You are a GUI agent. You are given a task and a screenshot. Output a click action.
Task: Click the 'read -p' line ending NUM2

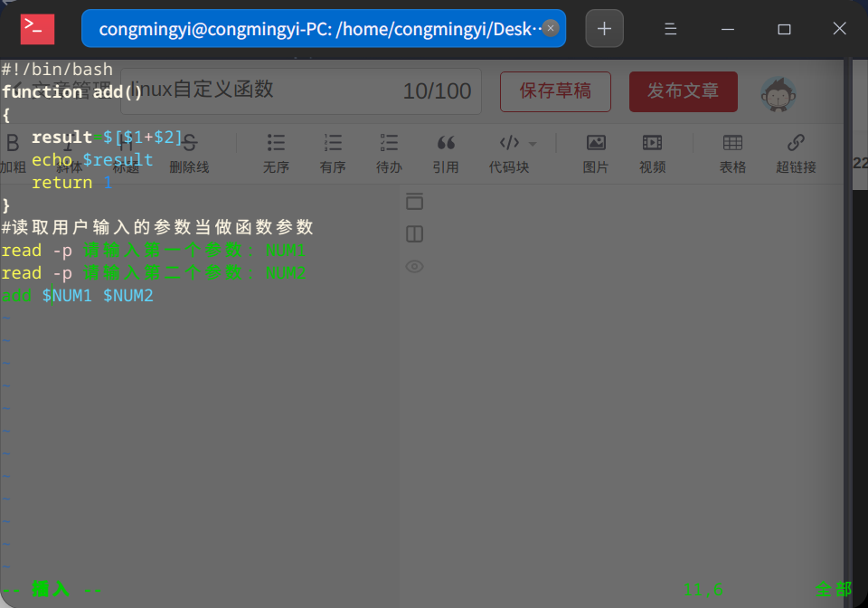154,273
